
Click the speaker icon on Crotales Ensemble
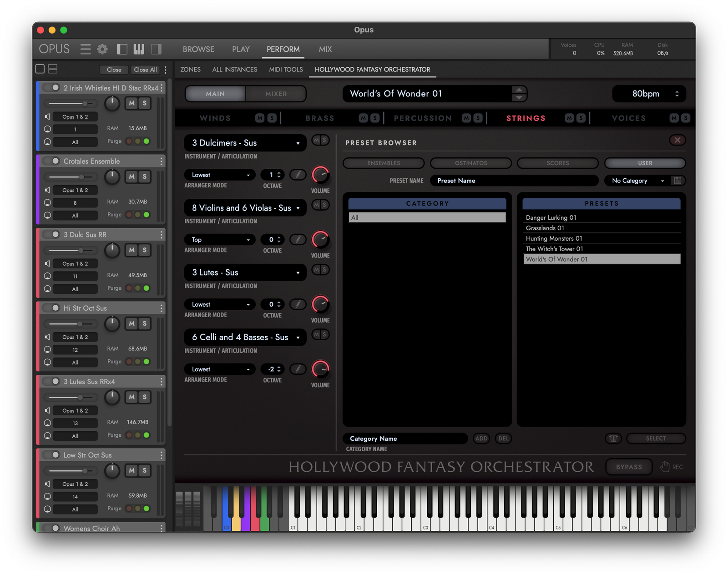coord(47,190)
